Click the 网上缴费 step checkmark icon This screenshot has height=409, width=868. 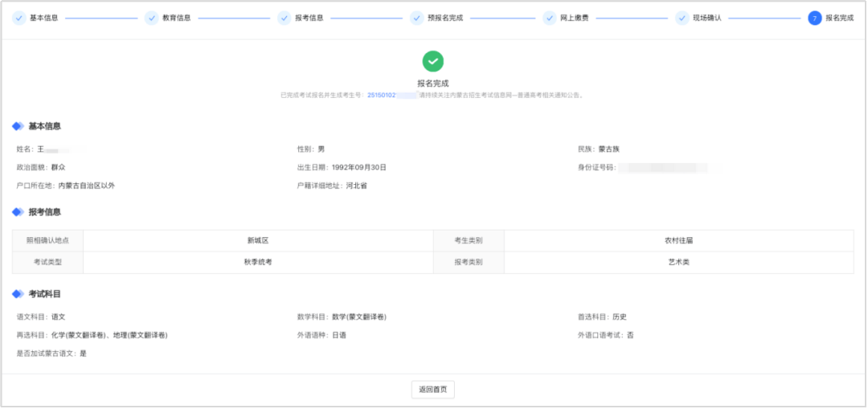tap(549, 18)
